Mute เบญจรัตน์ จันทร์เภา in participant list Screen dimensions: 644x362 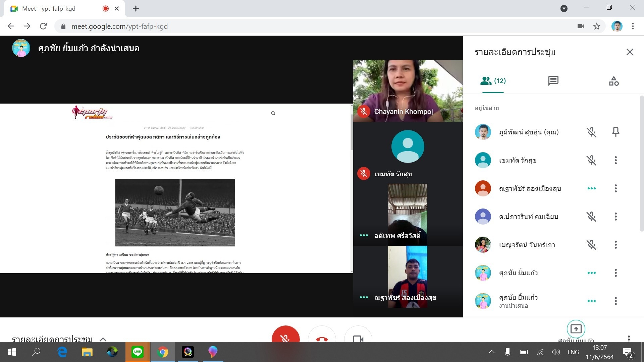point(591,245)
